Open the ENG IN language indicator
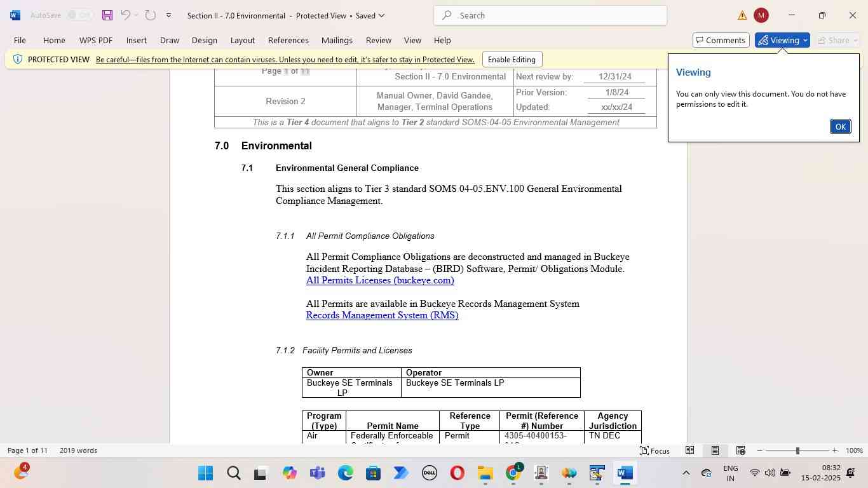Viewport: 868px width, 488px height. click(x=731, y=473)
